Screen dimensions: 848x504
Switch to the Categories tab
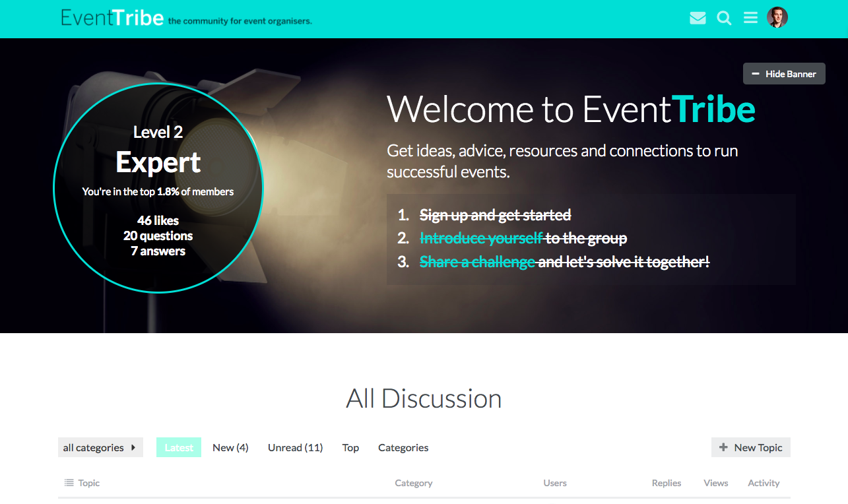click(x=403, y=447)
